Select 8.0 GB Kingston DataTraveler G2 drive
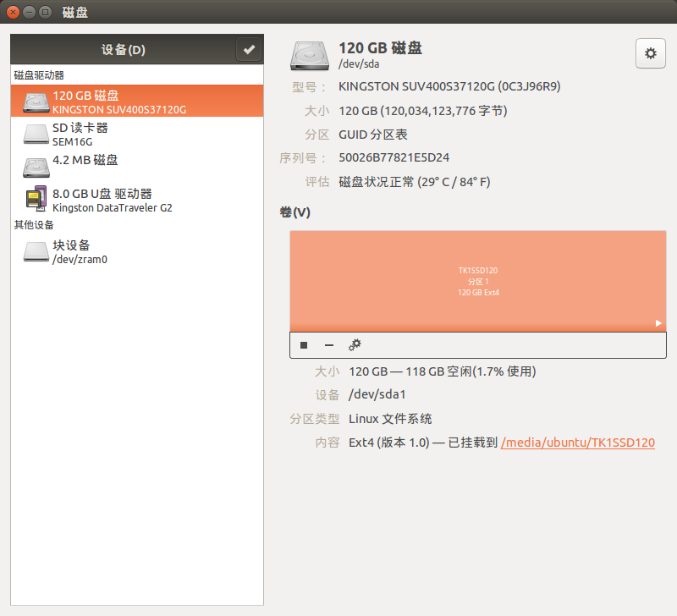 137,200
